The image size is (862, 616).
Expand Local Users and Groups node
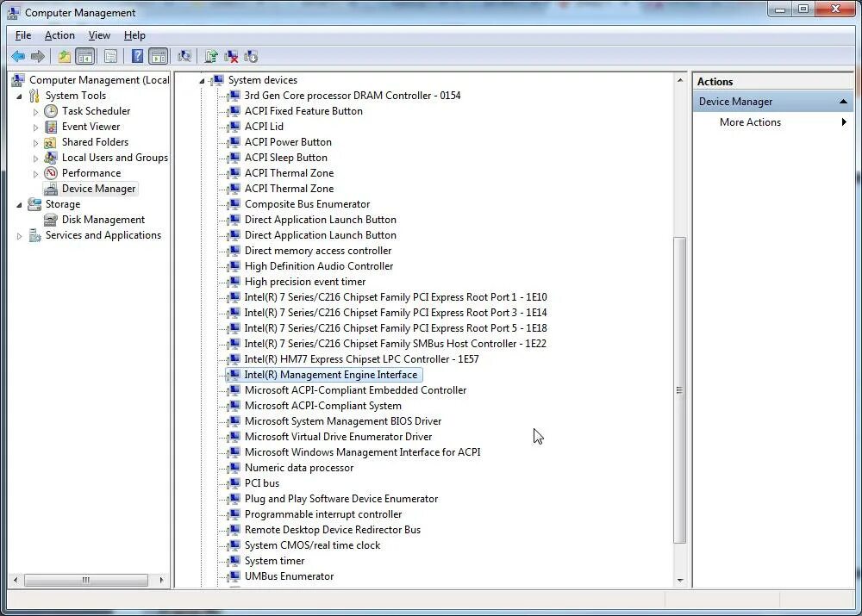point(35,159)
